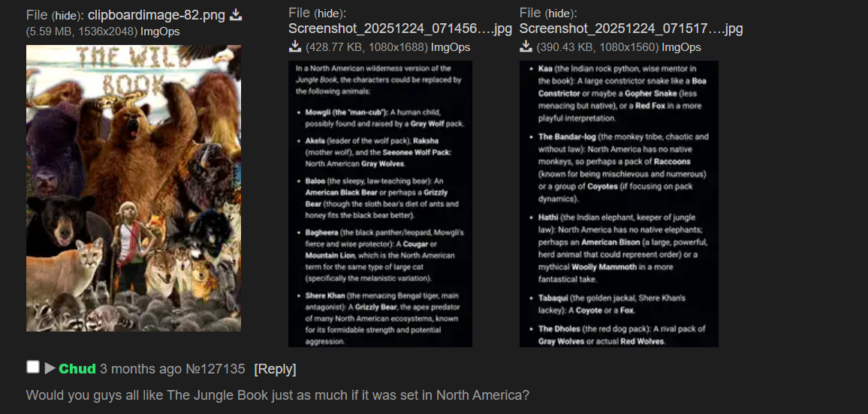Click the download icon for Screenshot_20251224_071517 file

click(526, 47)
